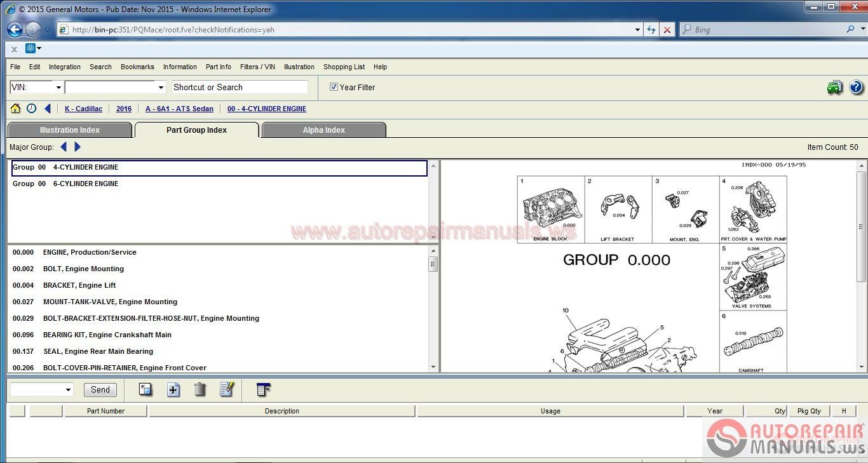The height and width of the screenshot is (463, 868).
Task: Click the VALVE SYSTEMS illustration thumbnail
Action: coord(753,276)
